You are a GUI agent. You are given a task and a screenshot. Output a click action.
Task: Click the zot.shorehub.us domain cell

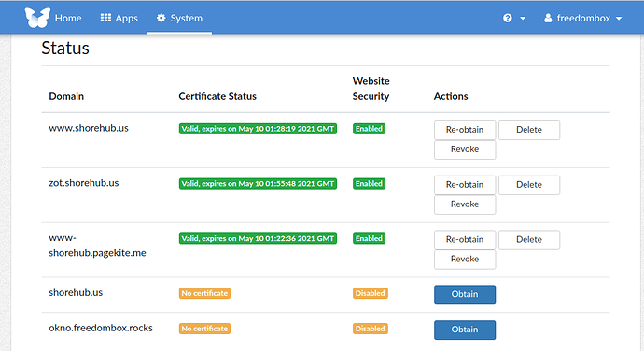tap(84, 183)
